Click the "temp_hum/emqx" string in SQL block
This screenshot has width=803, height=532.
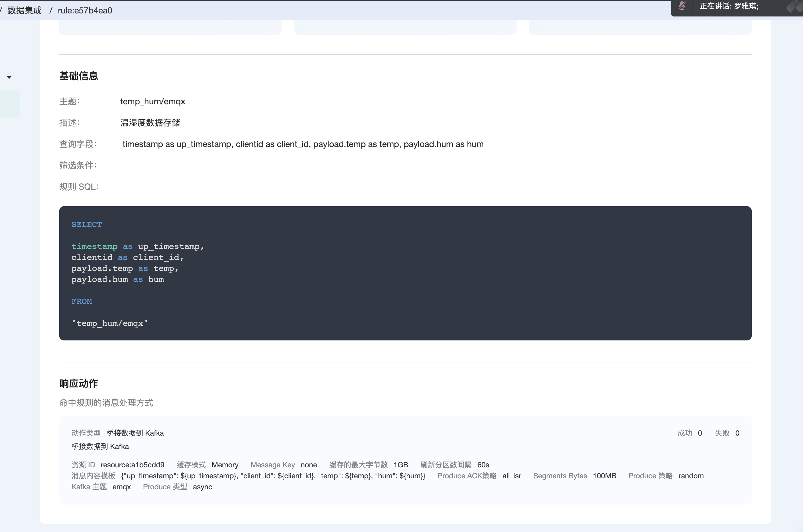click(x=109, y=323)
